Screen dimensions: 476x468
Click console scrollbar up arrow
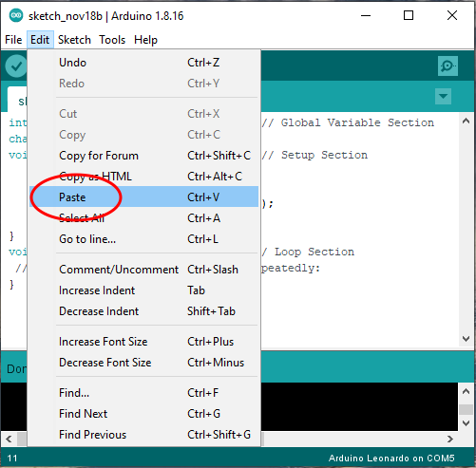coord(466,391)
